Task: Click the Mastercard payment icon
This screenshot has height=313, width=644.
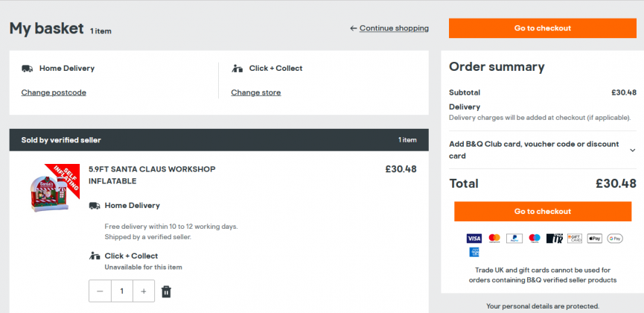Action: [x=494, y=238]
